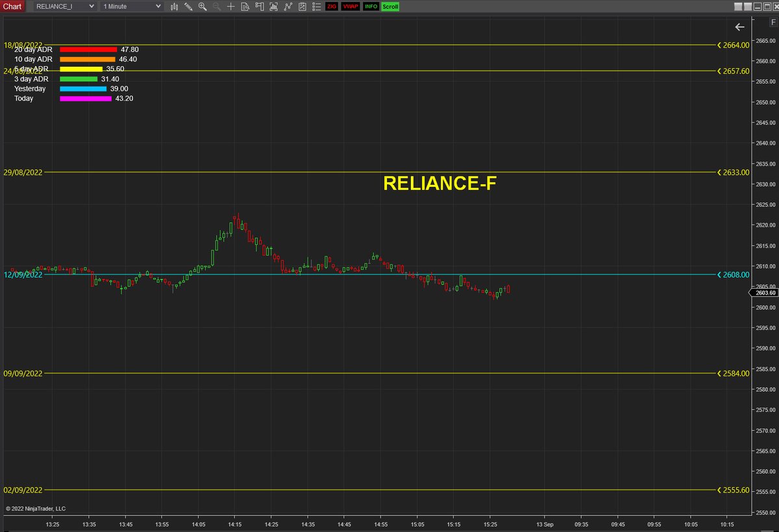Open the data series icon
The height and width of the screenshot is (532, 779).
[x=273, y=6]
